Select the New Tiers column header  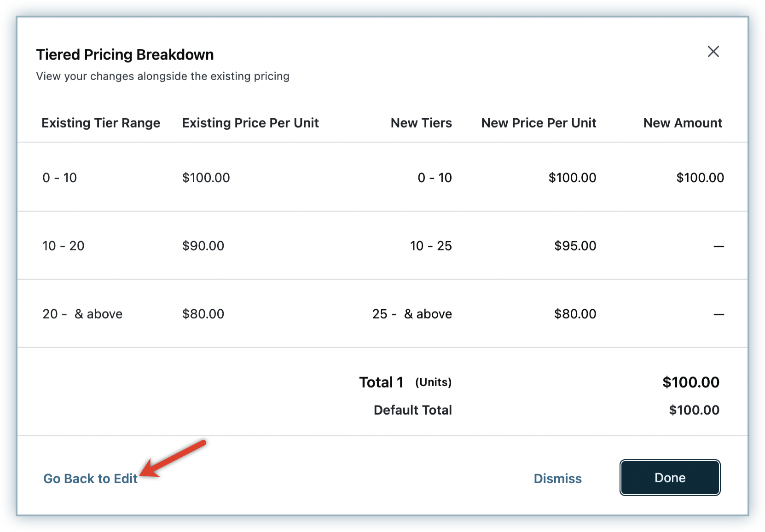coord(421,123)
